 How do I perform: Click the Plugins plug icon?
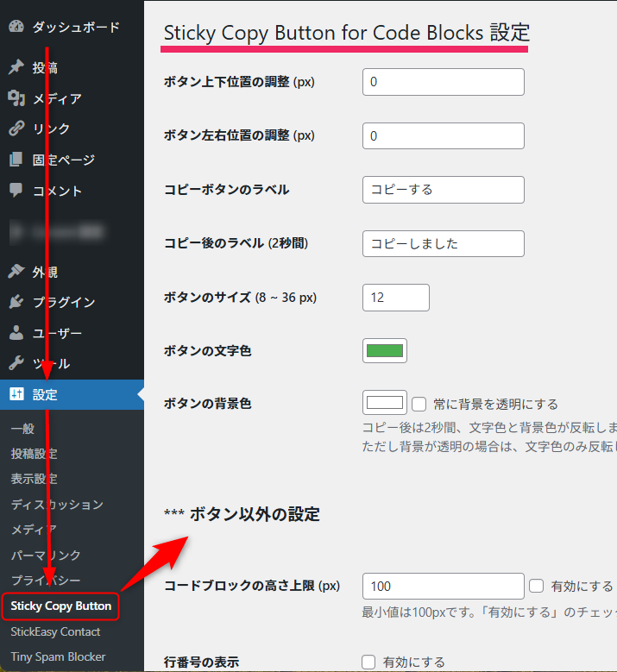pyautogui.click(x=16, y=302)
